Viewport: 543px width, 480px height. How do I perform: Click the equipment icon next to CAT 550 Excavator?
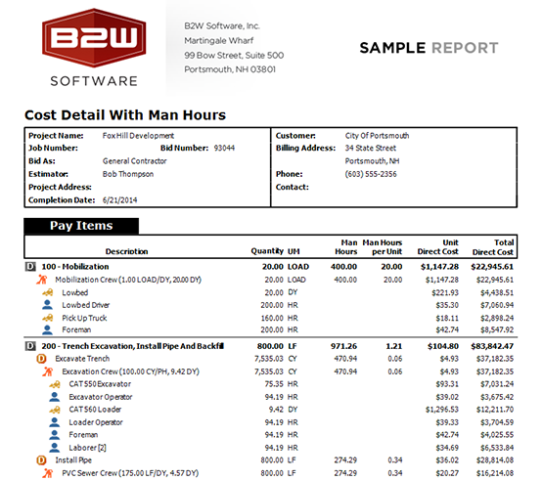coord(55,384)
